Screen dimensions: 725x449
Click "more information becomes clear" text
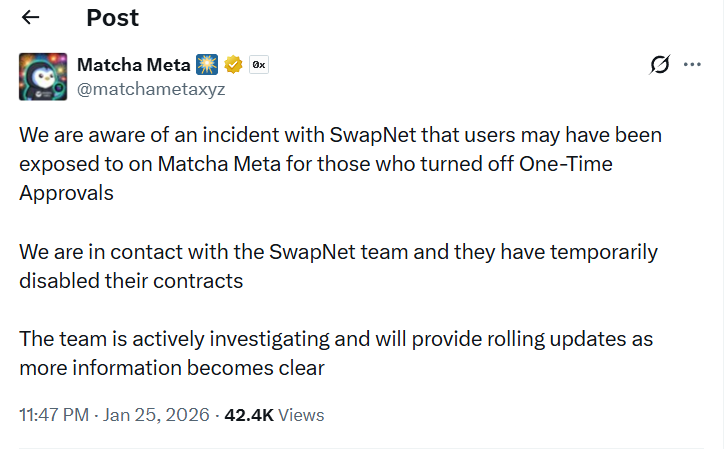click(172, 368)
